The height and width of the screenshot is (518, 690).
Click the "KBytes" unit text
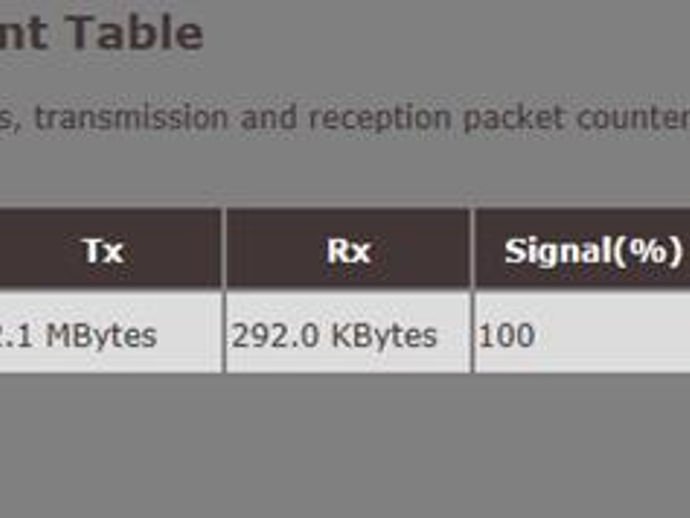[384, 336]
